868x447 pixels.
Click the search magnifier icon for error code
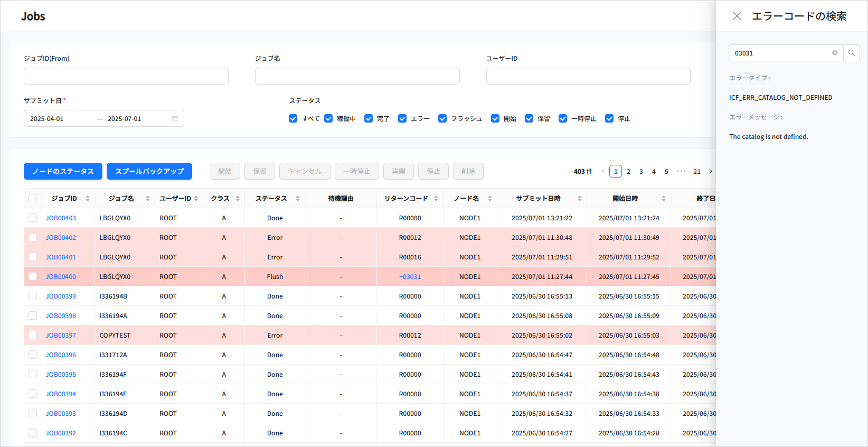852,53
